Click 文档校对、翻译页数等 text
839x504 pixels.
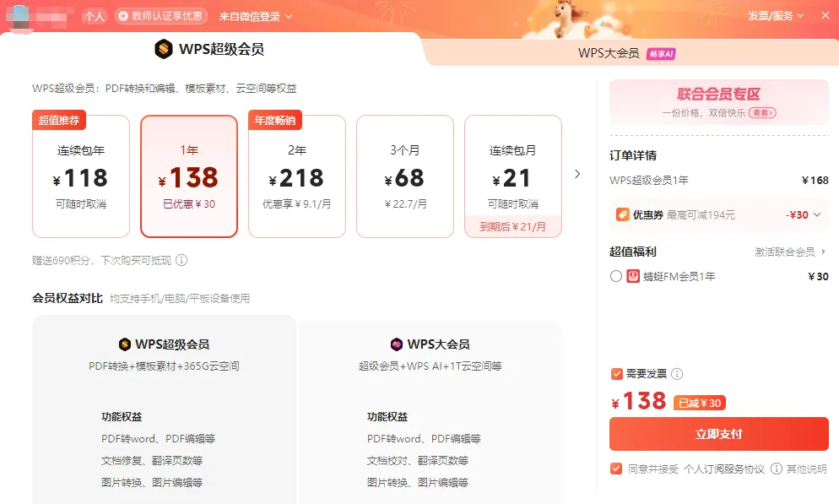coord(417,461)
